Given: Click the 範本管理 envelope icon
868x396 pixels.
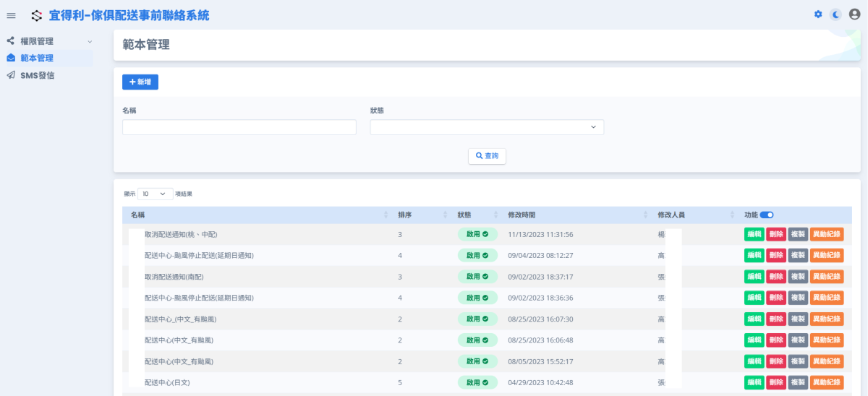Looking at the screenshot, I should (x=11, y=58).
